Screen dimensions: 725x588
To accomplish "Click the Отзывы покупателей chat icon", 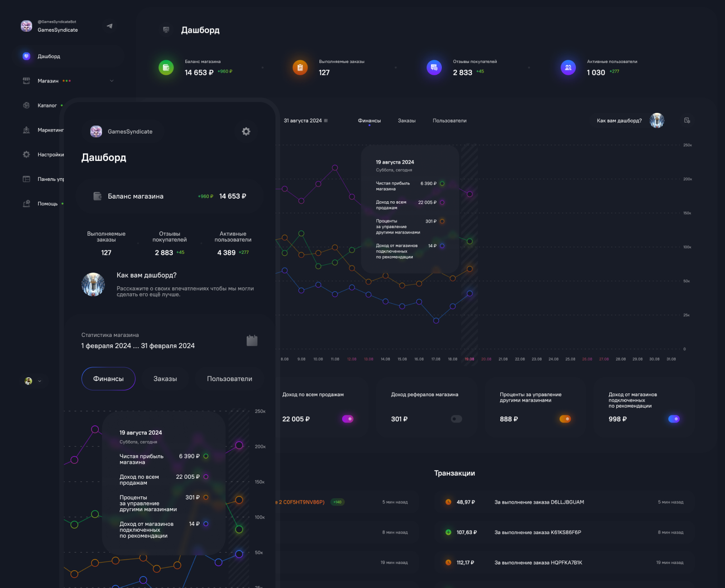I will click(434, 68).
